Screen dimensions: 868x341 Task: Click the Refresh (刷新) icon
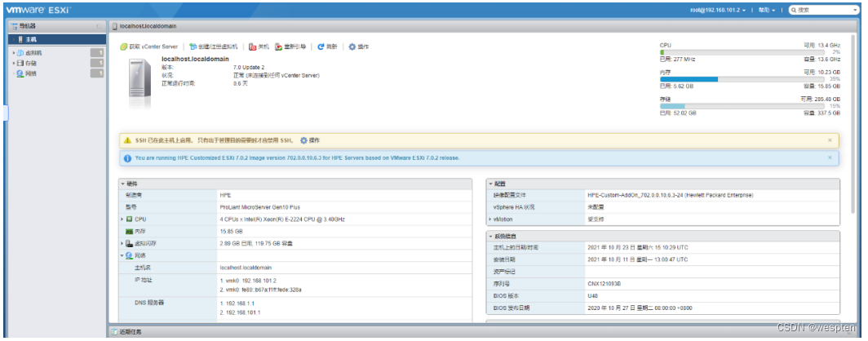pos(321,46)
